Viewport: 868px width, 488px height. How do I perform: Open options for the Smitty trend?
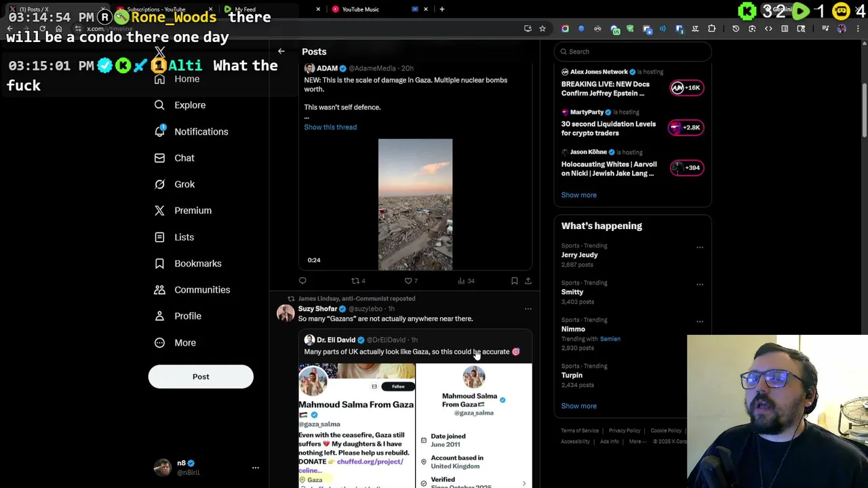(700, 284)
